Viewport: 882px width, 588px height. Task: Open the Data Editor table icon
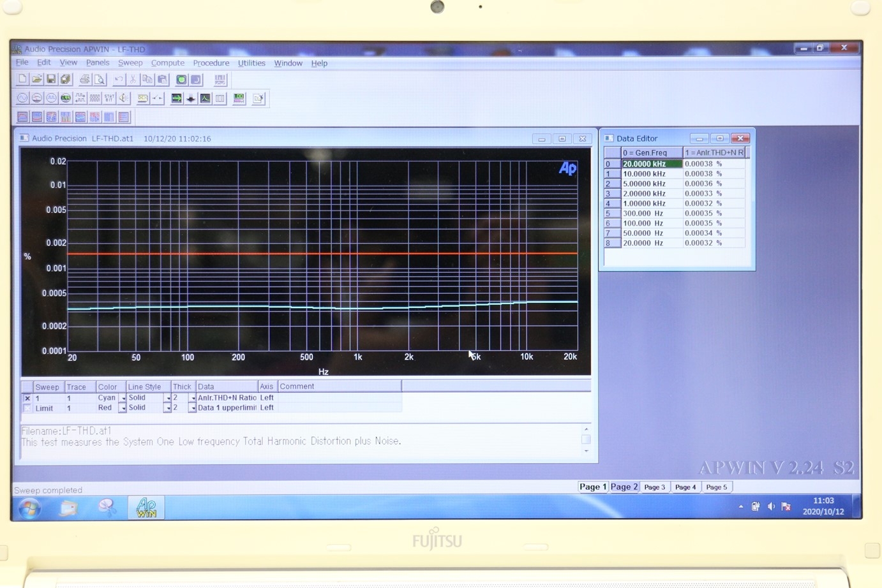[220, 98]
